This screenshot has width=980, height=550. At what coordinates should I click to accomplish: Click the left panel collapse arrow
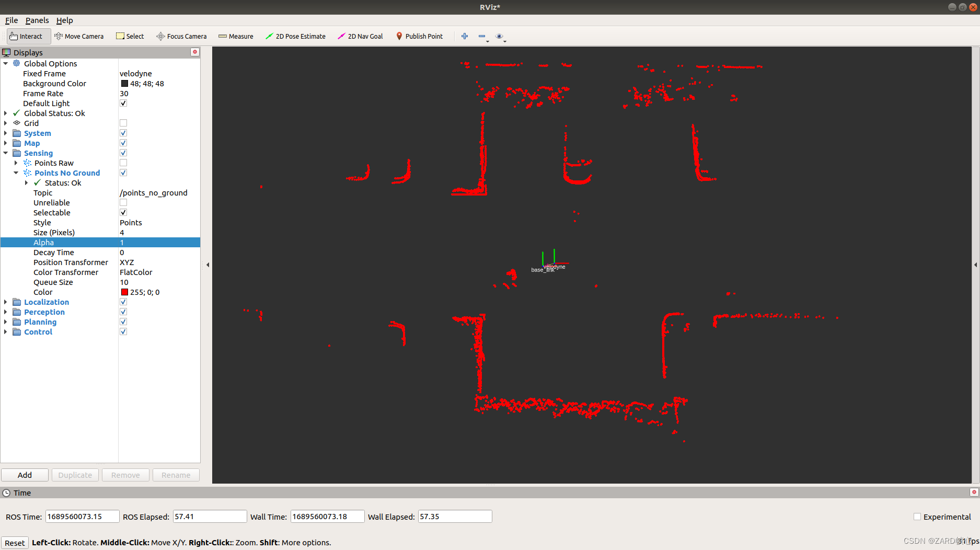207,265
